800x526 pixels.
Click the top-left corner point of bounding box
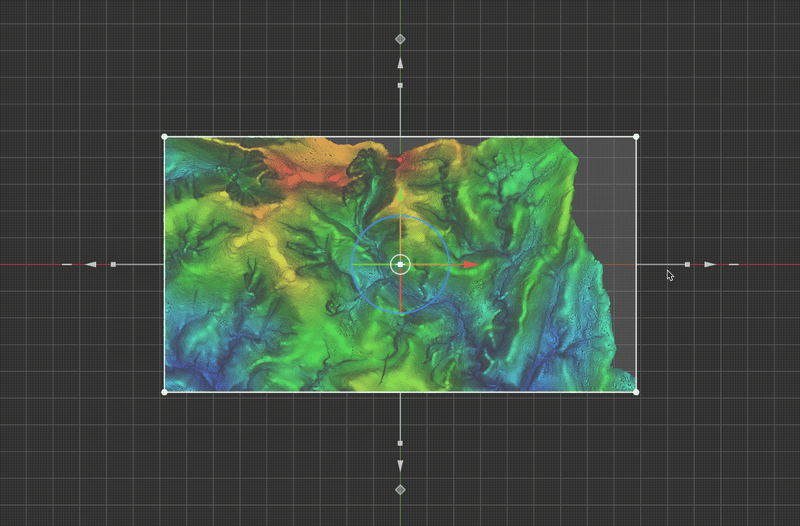[x=164, y=136]
